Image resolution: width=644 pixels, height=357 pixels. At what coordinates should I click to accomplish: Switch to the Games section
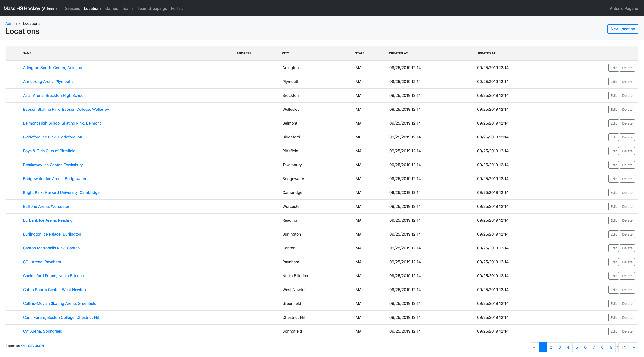tap(111, 8)
